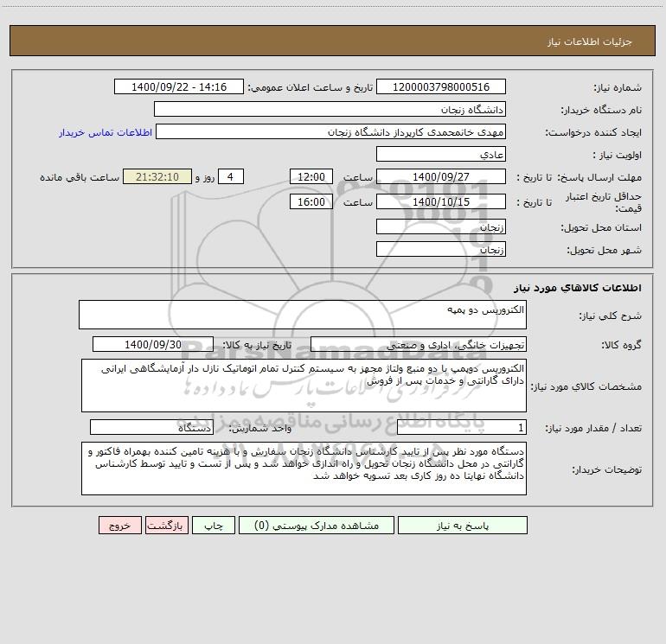
Task: Click the پاسخ به نیاز button
Action: [x=463, y=525]
